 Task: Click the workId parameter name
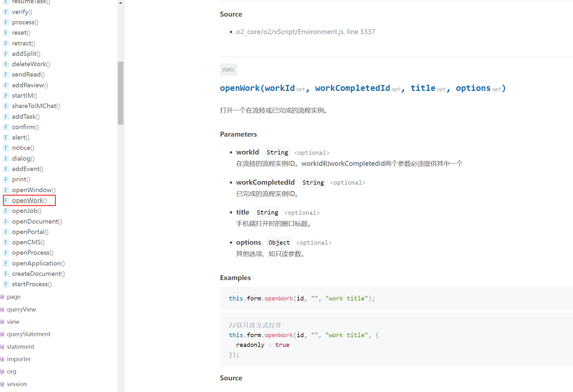tap(247, 152)
